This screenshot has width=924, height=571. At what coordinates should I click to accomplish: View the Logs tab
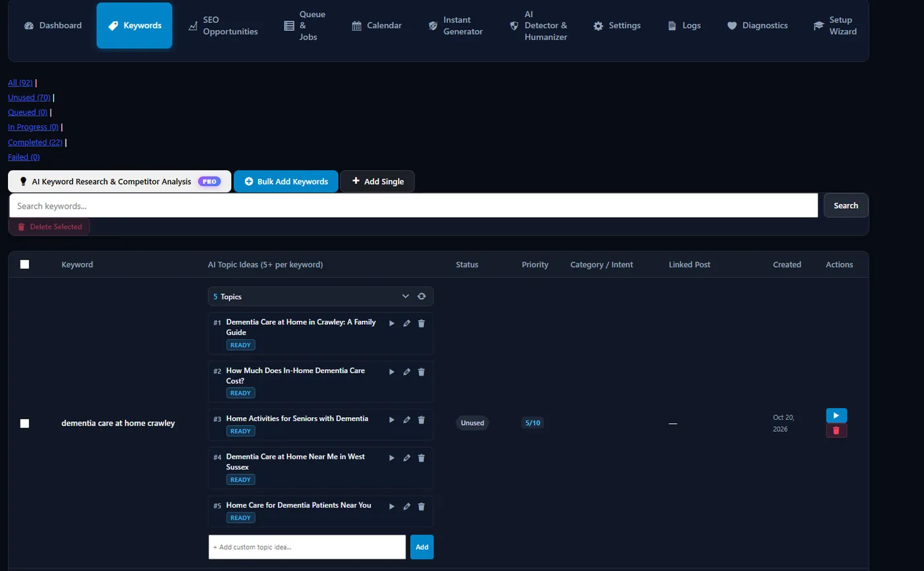click(684, 26)
